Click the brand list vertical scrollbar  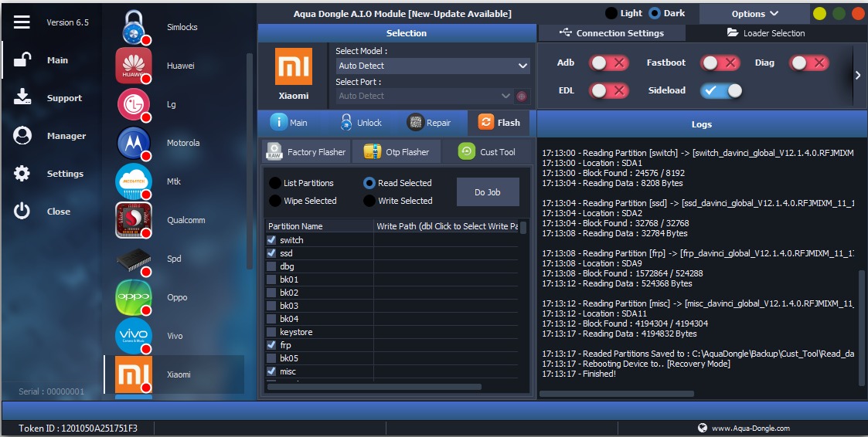point(250,161)
